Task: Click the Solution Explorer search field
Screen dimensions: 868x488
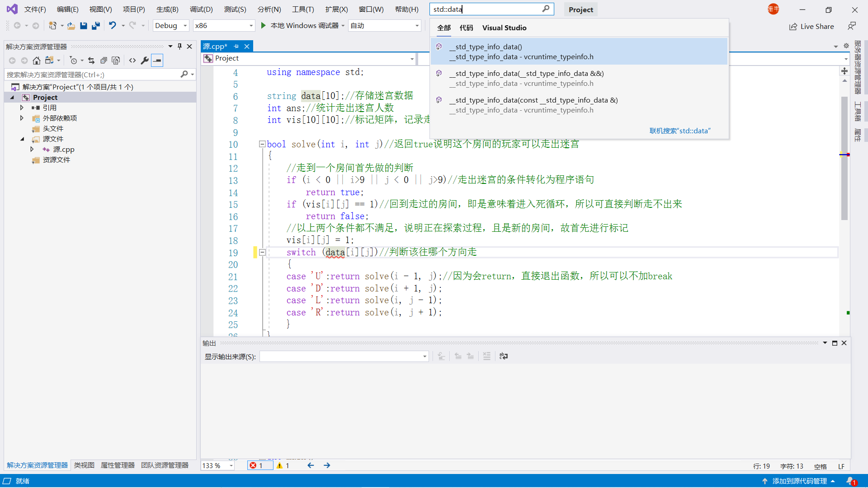Action: [x=93, y=75]
